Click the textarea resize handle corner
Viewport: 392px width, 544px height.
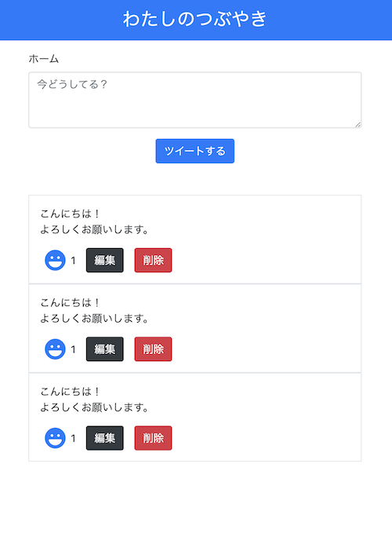[358, 125]
